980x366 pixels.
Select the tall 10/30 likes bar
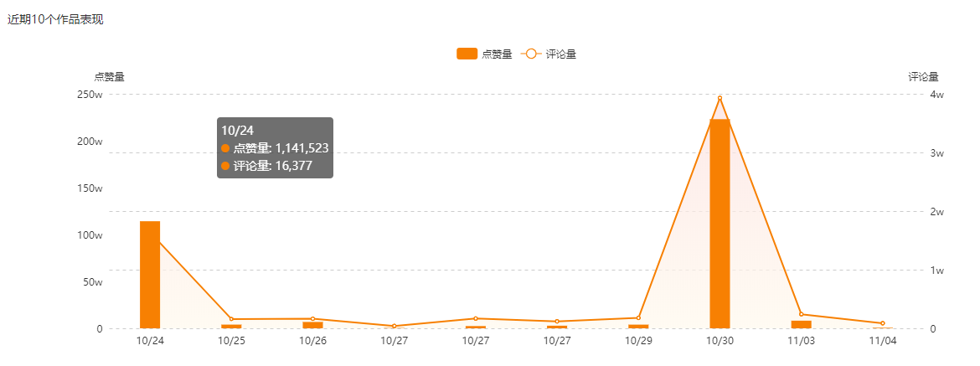coord(720,224)
